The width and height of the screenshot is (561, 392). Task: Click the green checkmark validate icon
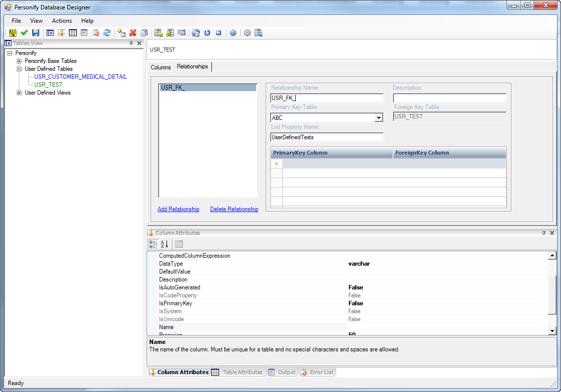[x=24, y=33]
